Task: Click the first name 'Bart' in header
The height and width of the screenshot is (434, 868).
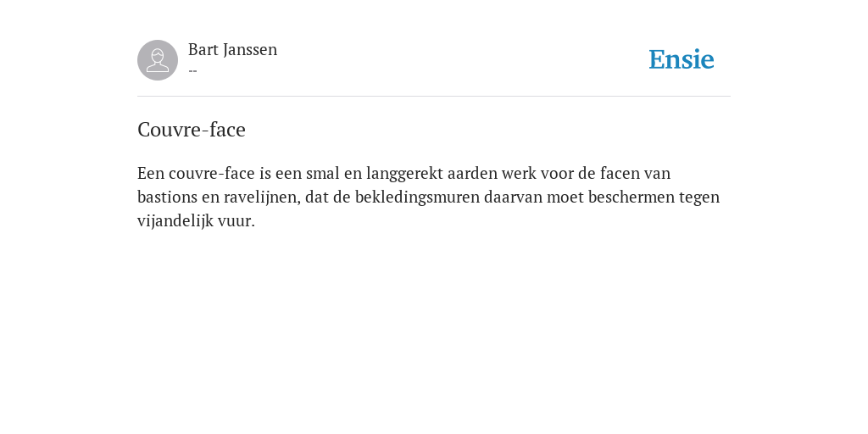Action: click(x=203, y=50)
